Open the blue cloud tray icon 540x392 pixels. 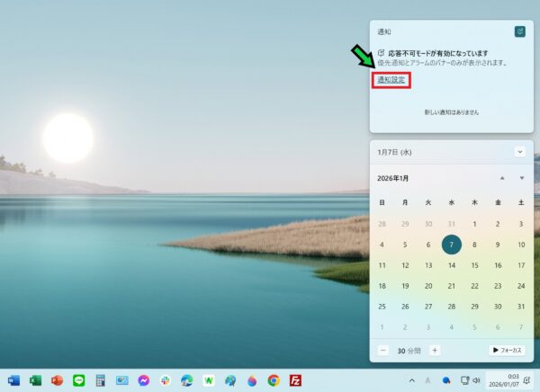coord(446,380)
